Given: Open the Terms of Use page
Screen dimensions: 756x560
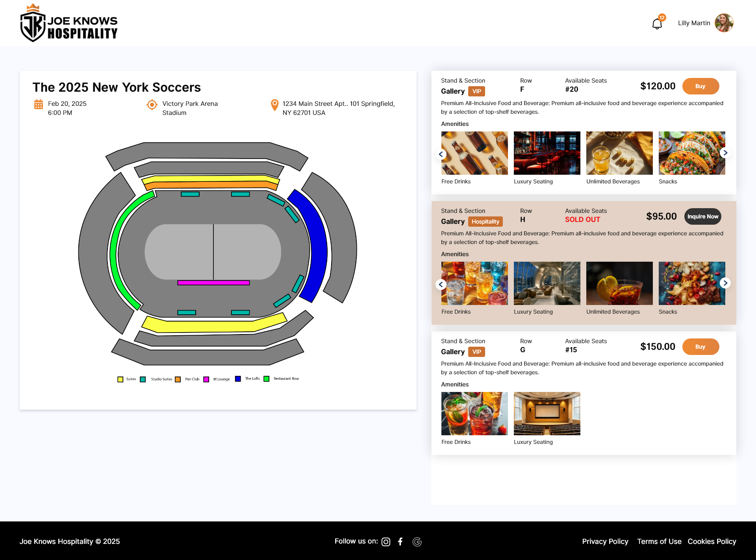Looking at the screenshot, I should point(660,542).
